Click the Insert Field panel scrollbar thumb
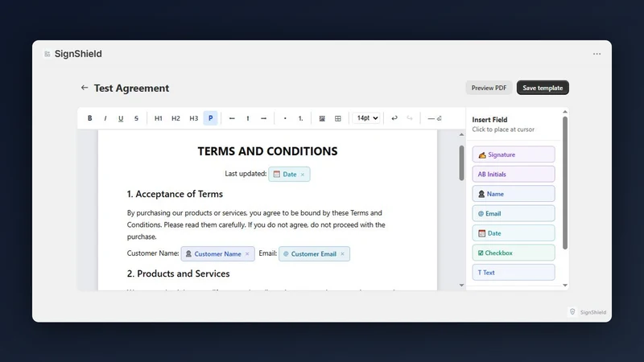 point(565,183)
